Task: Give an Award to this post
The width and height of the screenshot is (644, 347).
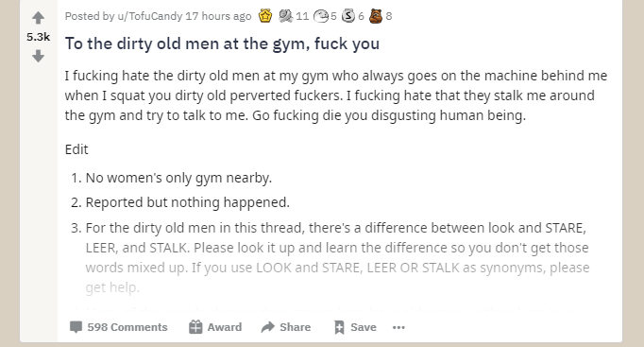Action: click(215, 327)
